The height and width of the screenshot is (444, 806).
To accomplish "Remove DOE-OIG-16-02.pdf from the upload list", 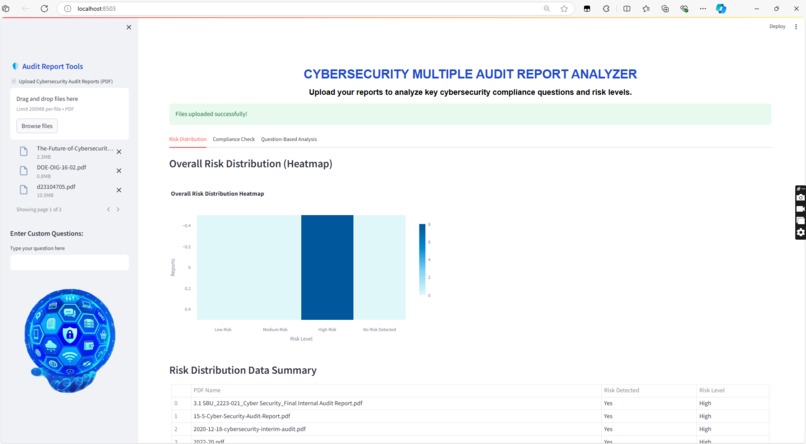I will pyautogui.click(x=119, y=171).
